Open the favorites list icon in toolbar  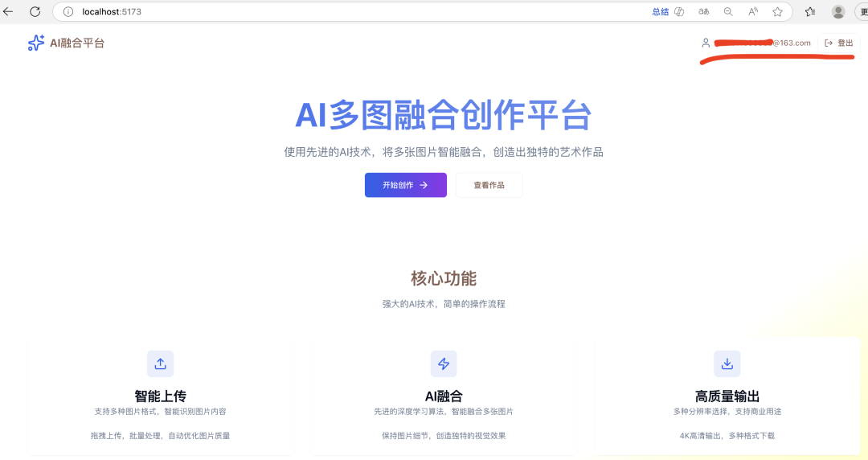pyautogui.click(x=810, y=11)
